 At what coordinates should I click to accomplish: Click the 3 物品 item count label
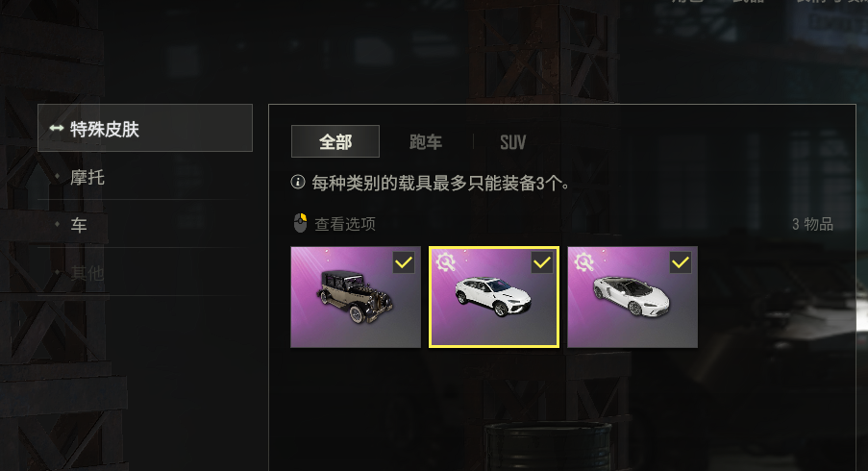click(812, 224)
